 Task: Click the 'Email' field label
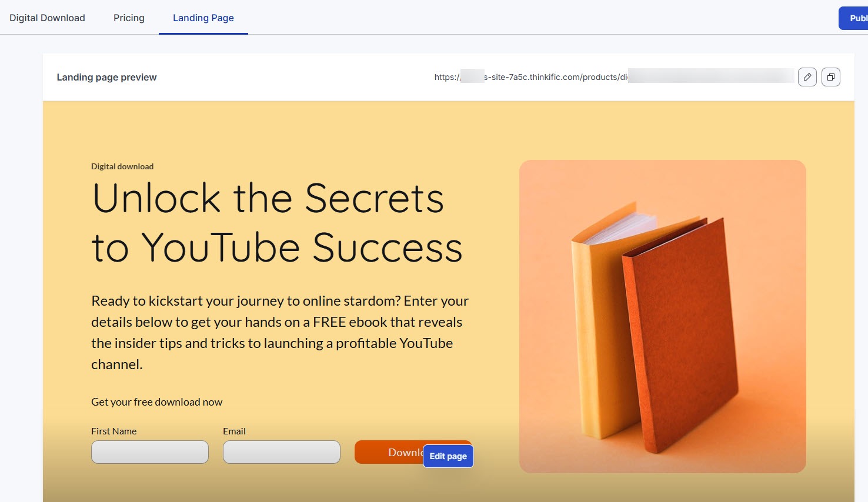(x=234, y=431)
